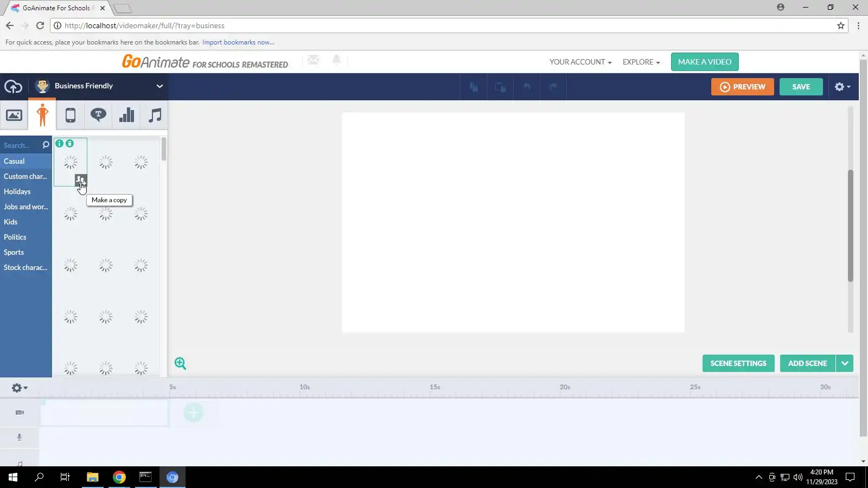Select the Jobs and work category
This screenshot has width=868, height=488.
click(26, 207)
